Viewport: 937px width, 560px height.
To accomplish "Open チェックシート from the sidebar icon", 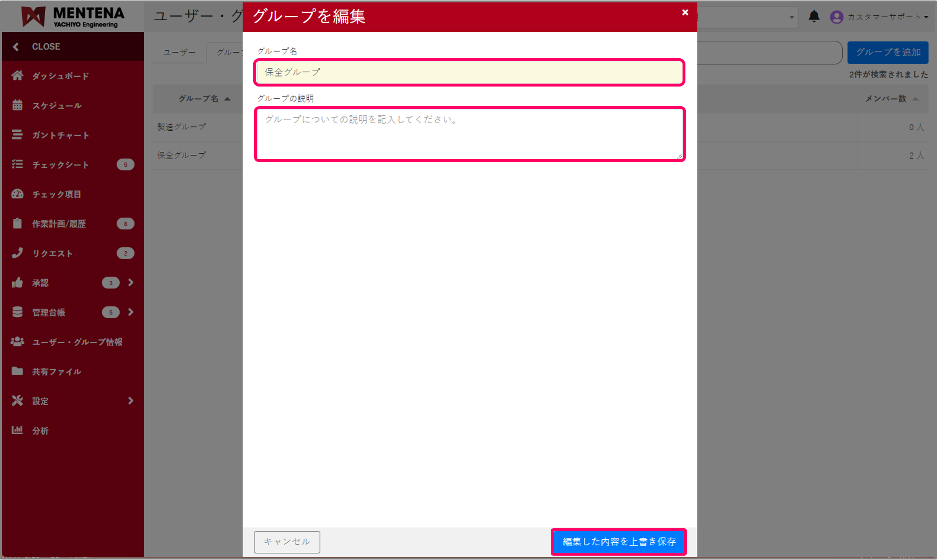I will point(18,164).
